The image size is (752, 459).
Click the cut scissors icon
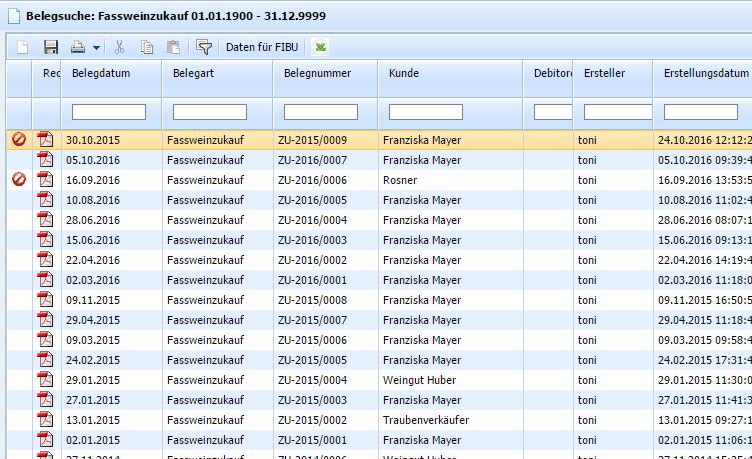tap(120, 47)
